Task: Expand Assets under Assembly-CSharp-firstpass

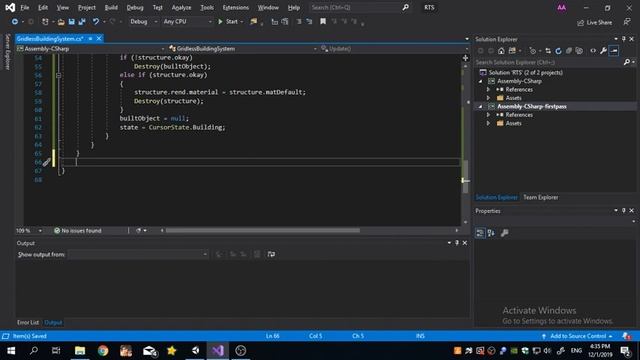Action: pos(488,123)
